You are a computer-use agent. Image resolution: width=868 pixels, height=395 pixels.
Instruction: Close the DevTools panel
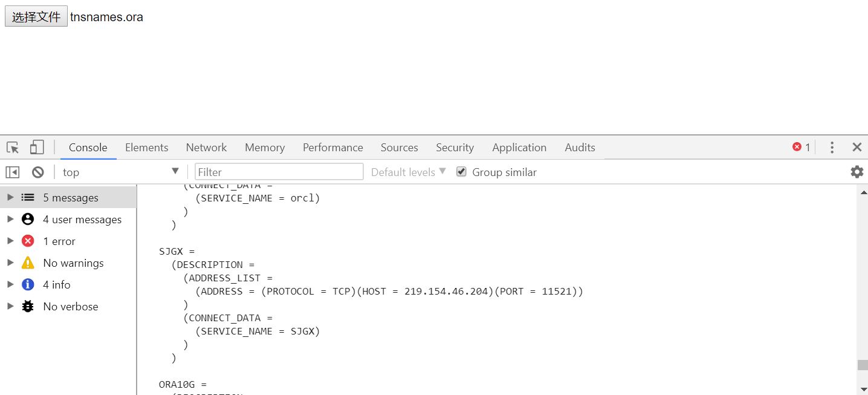coord(857,147)
